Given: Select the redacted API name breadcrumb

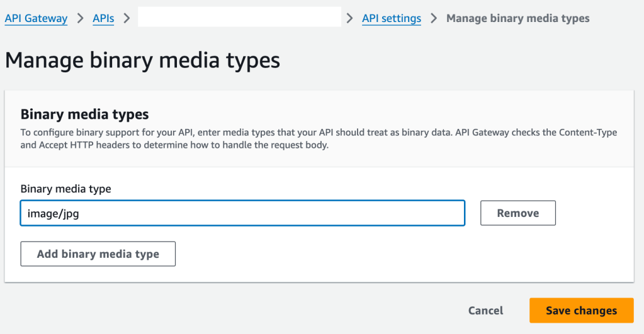Looking at the screenshot, I should (239, 17).
